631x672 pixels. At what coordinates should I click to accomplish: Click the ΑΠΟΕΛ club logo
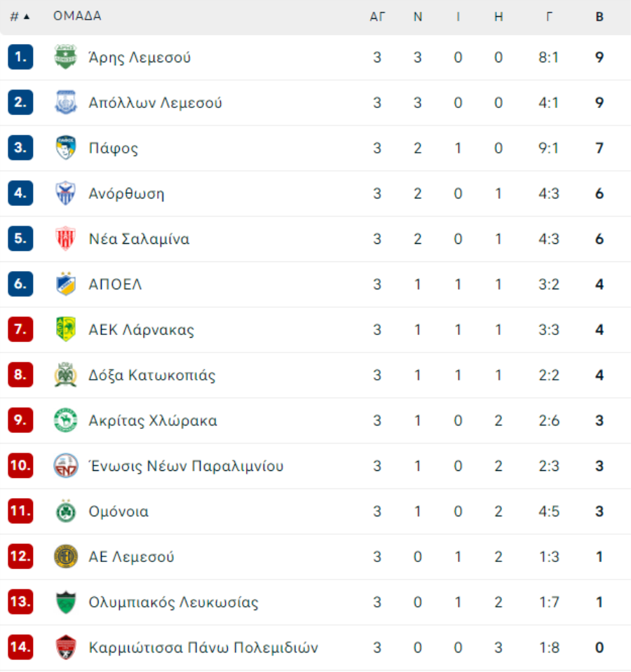click(x=66, y=284)
